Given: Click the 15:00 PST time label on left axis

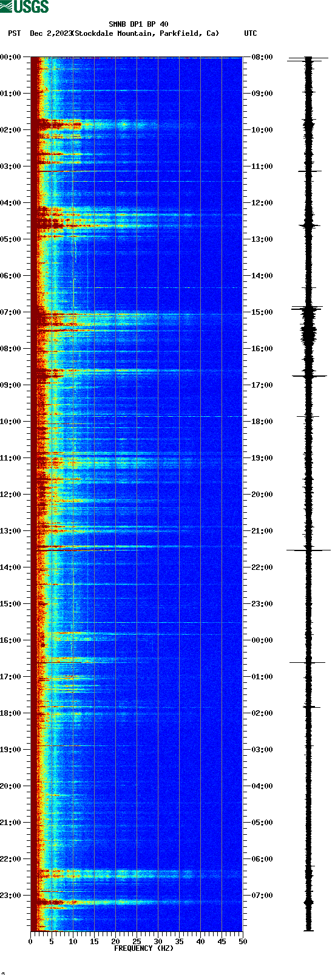Looking at the screenshot, I should pos(11,604).
